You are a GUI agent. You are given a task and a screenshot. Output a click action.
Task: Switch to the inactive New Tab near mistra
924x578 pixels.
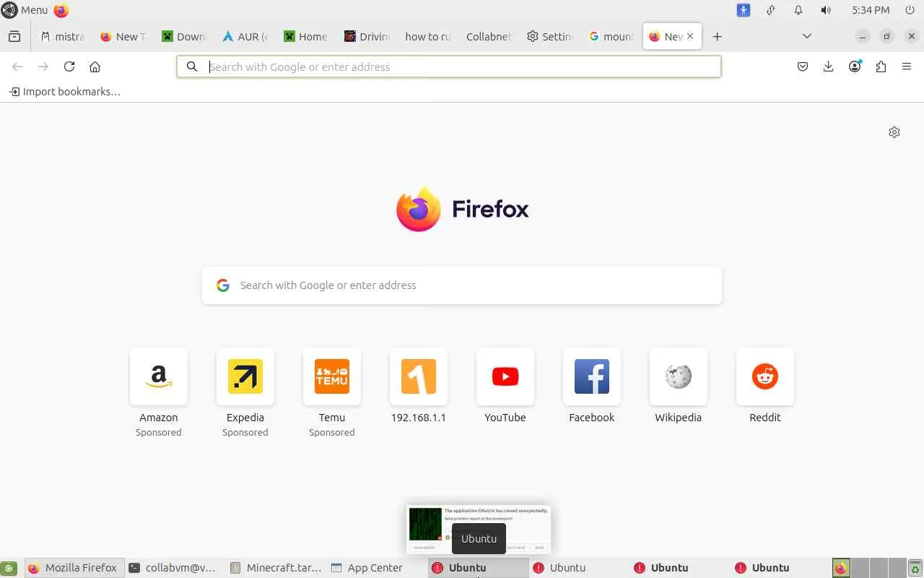tap(123, 36)
